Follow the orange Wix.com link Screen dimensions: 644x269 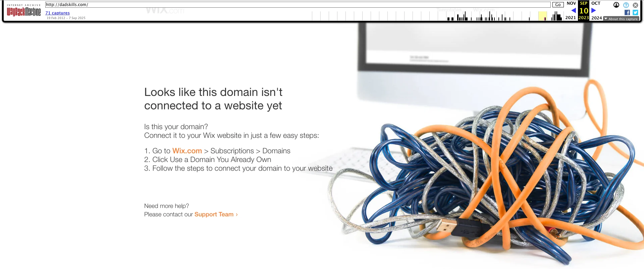pyautogui.click(x=187, y=151)
